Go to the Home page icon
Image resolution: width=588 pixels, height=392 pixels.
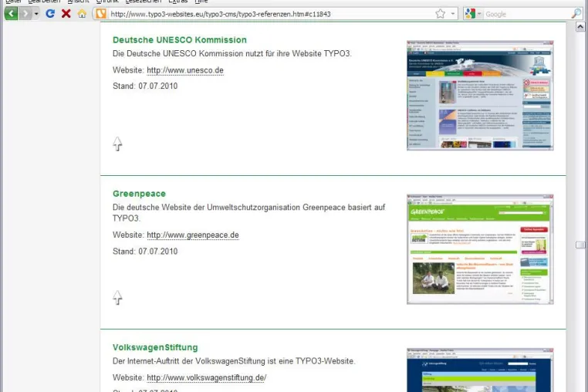pyautogui.click(x=82, y=14)
